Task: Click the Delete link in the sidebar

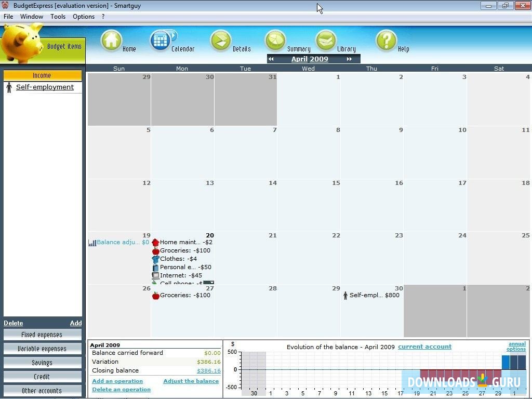Action: coord(13,323)
